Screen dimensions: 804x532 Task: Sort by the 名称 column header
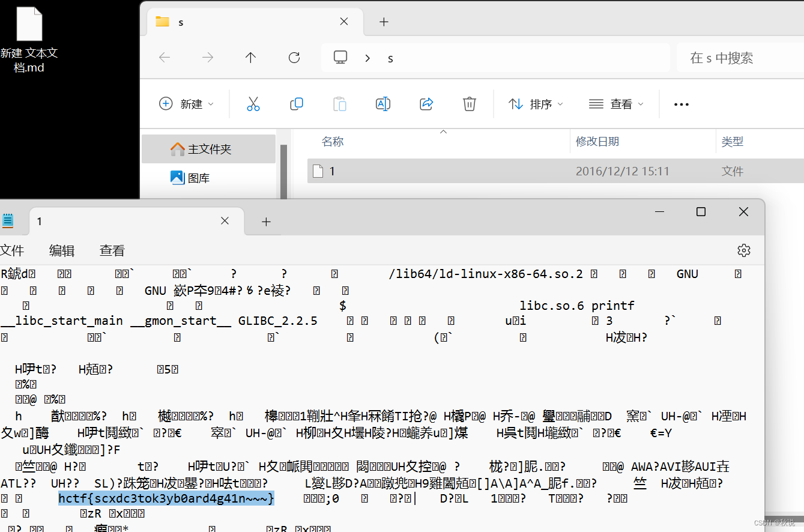pyautogui.click(x=333, y=142)
